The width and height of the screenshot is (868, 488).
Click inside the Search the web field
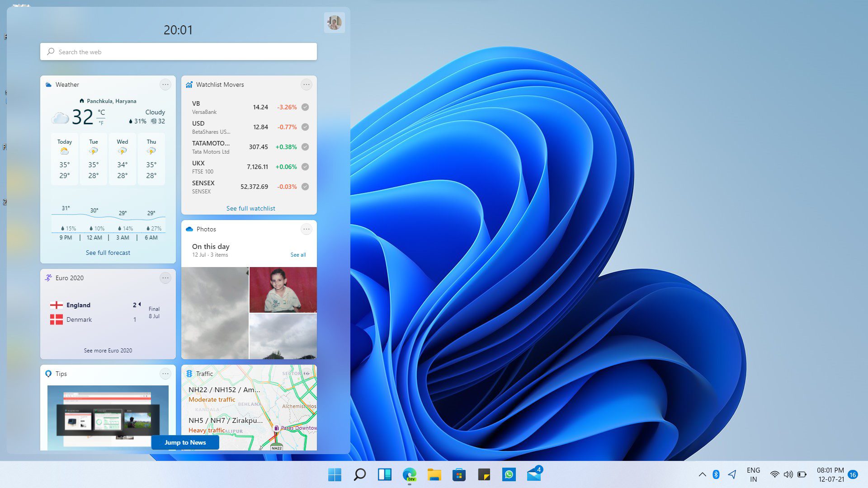178,52
